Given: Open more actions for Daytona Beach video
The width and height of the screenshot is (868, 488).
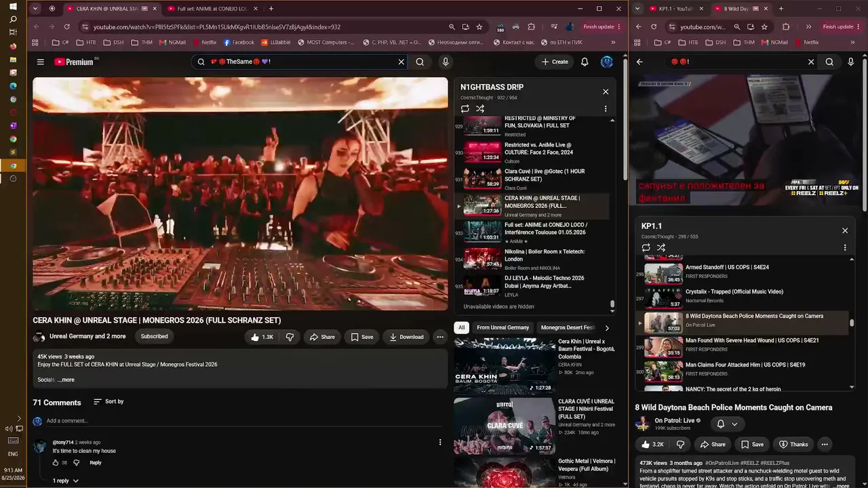Looking at the screenshot, I should (x=825, y=445).
